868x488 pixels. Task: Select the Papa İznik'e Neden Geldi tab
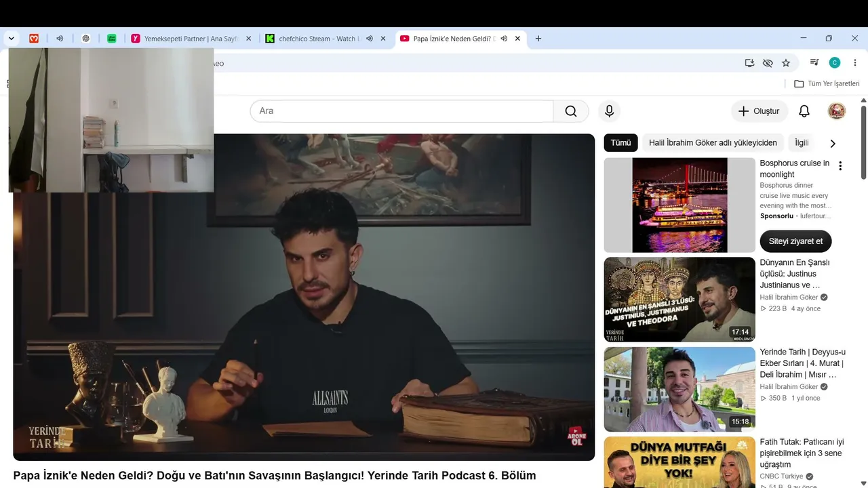pos(460,39)
